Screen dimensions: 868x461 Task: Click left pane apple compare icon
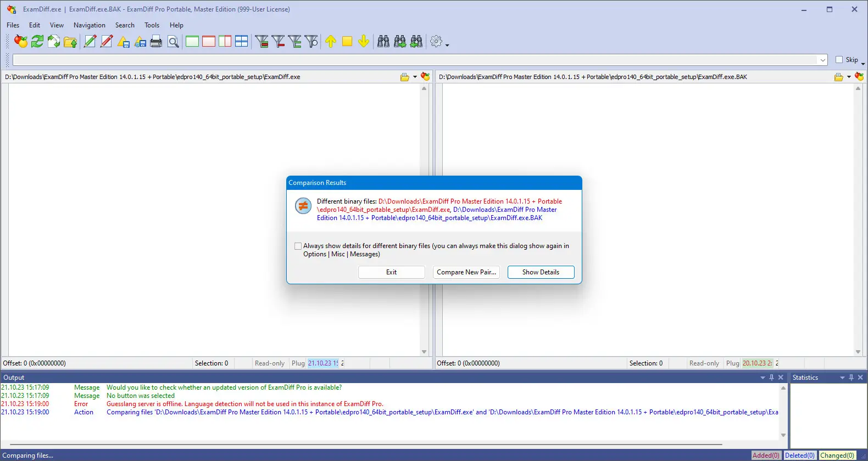(425, 77)
